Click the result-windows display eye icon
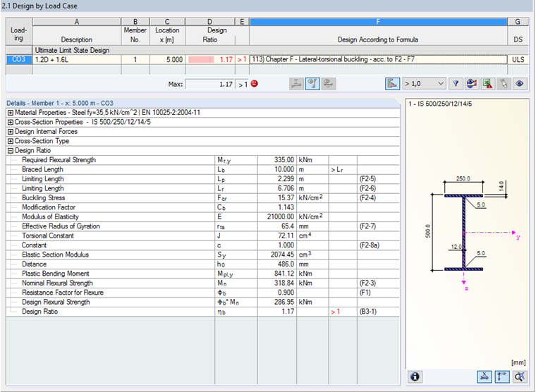536x392 pixels. tap(471, 84)
